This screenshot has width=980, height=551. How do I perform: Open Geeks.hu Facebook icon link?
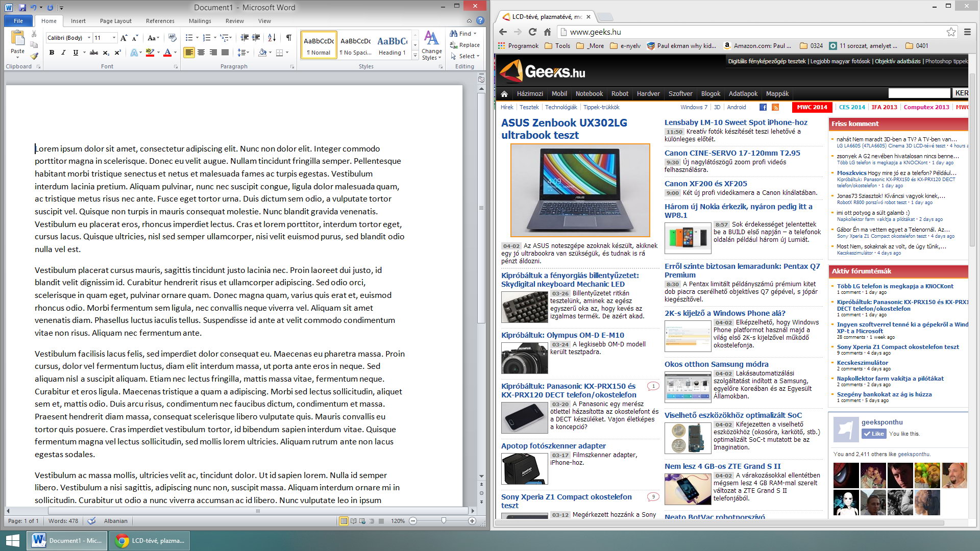pyautogui.click(x=763, y=107)
